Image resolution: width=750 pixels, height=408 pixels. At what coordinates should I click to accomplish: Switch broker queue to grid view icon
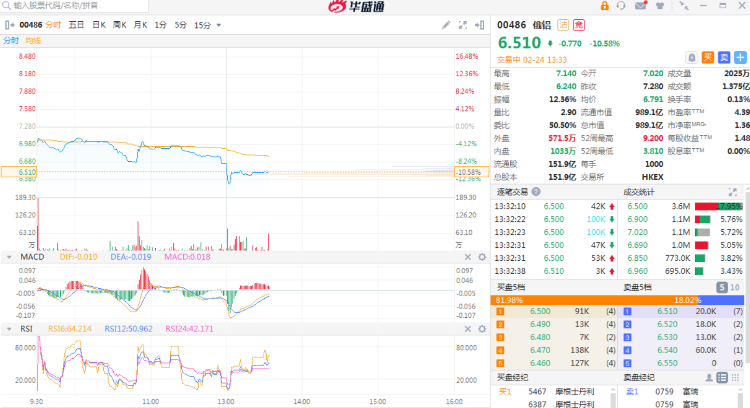click(x=735, y=377)
